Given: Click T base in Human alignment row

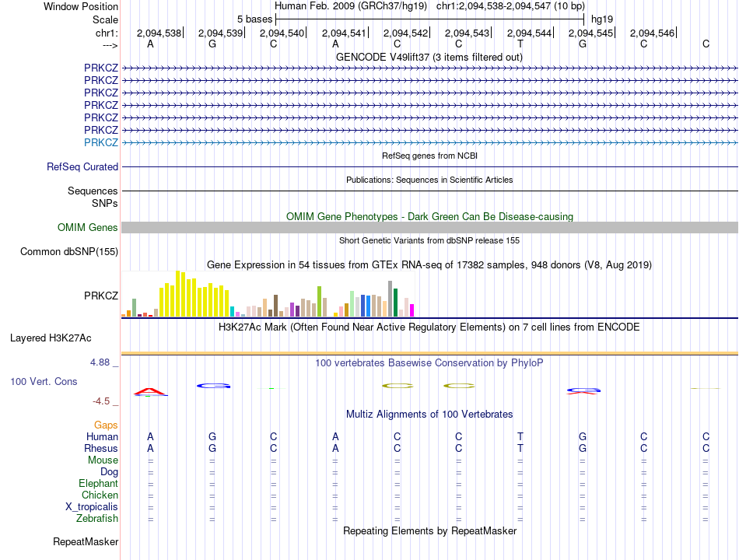Looking at the screenshot, I should coord(520,437).
